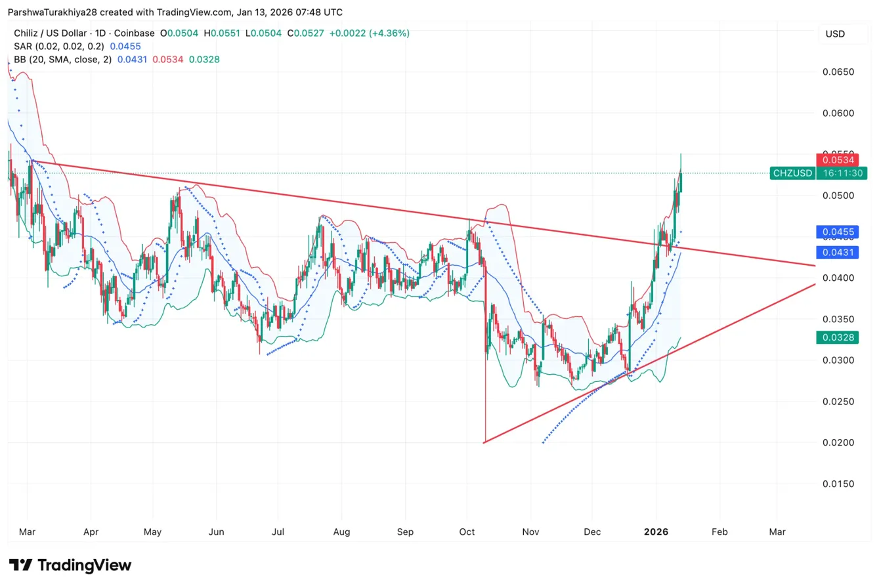
Task: Click the blue 0.0431 basis band label
Action: (x=838, y=252)
